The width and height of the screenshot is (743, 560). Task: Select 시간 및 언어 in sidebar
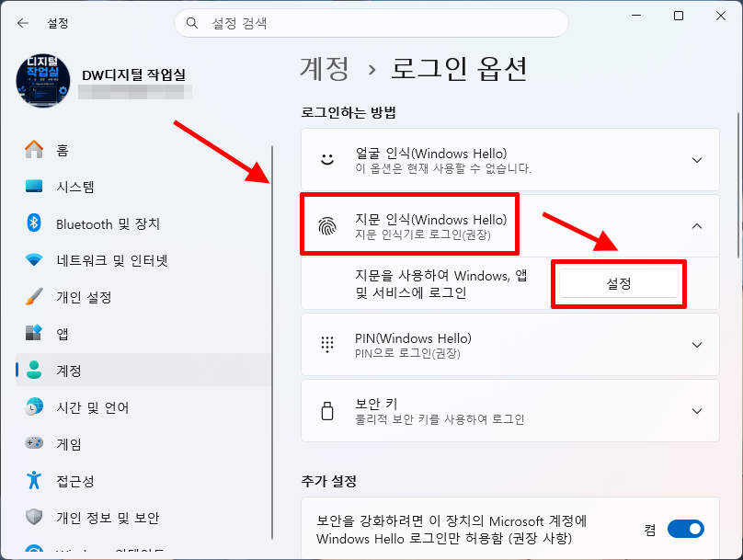(x=143, y=407)
